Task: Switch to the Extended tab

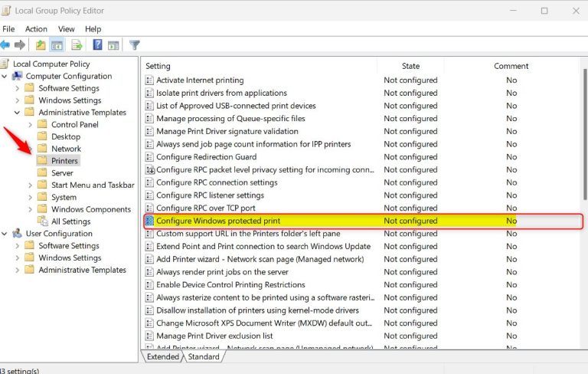Action: point(163,356)
